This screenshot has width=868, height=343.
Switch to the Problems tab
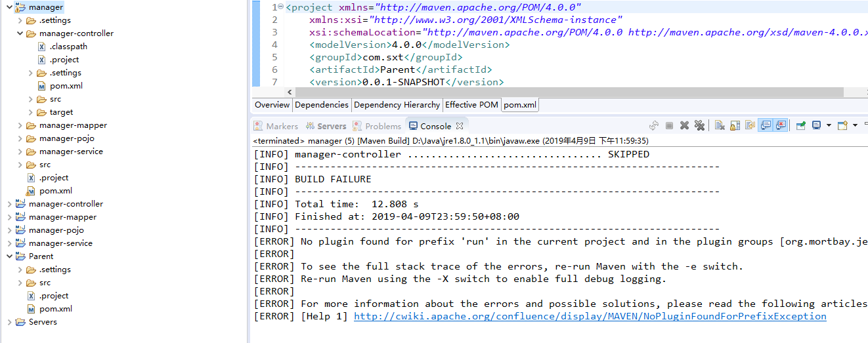pyautogui.click(x=377, y=126)
